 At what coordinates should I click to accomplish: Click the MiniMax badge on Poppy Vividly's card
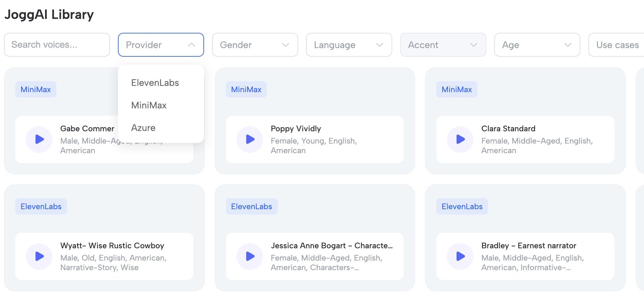click(246, 89)
